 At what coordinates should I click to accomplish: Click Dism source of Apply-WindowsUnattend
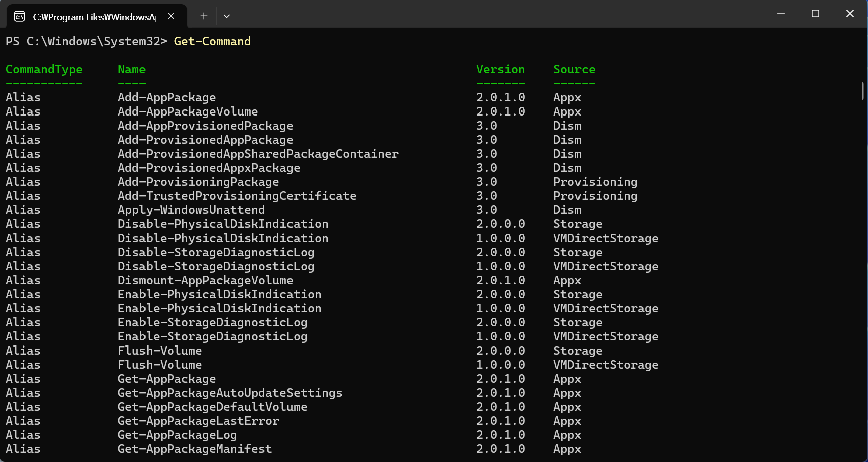567,210
